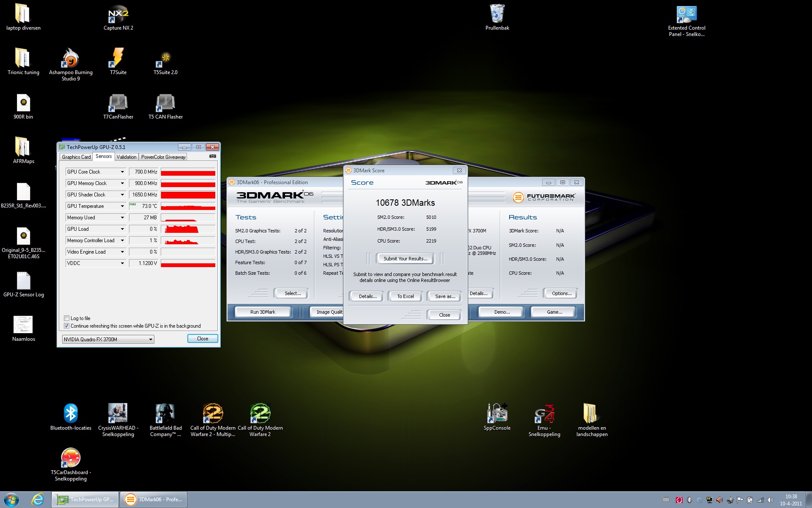Open Extented Control Panel shortcut
This screenshot has height=508, width=812.
(x=686, y=20)
